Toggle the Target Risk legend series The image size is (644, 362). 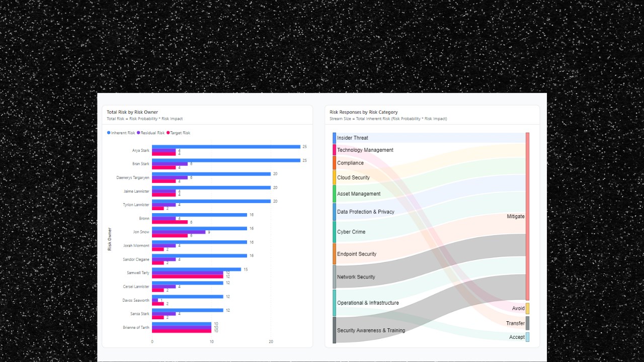179,133
